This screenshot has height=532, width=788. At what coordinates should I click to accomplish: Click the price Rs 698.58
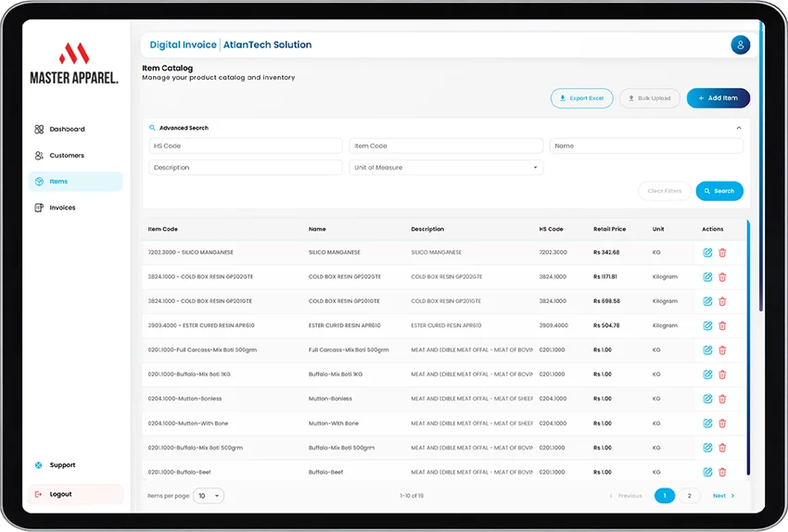pyautogui.click(x=606, y=301)
